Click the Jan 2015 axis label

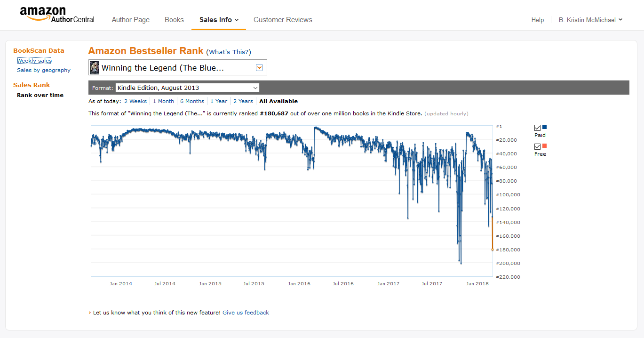click(210, 283)
